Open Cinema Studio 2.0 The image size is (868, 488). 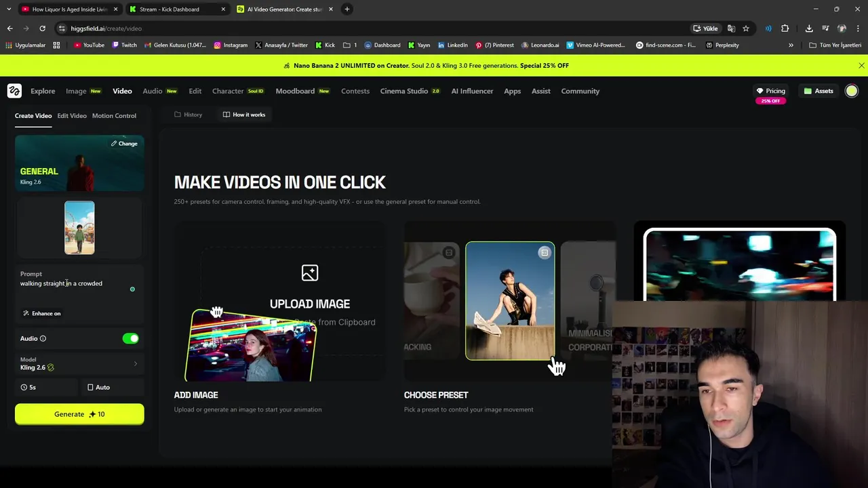click(410, 91)
